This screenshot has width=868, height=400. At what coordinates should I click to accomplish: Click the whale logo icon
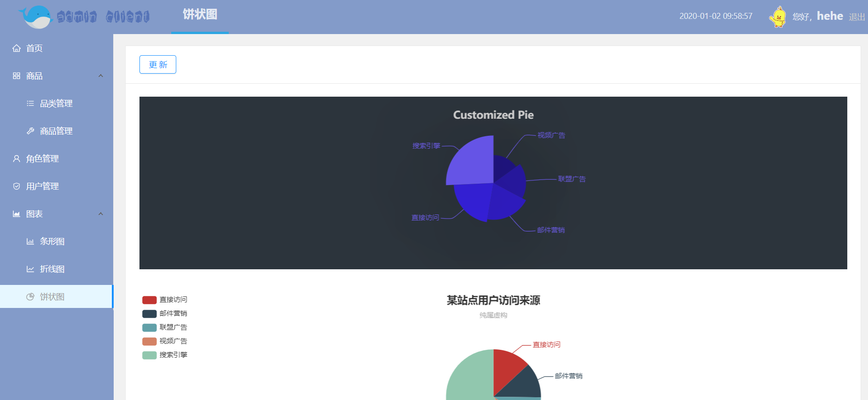coord(35,17)
